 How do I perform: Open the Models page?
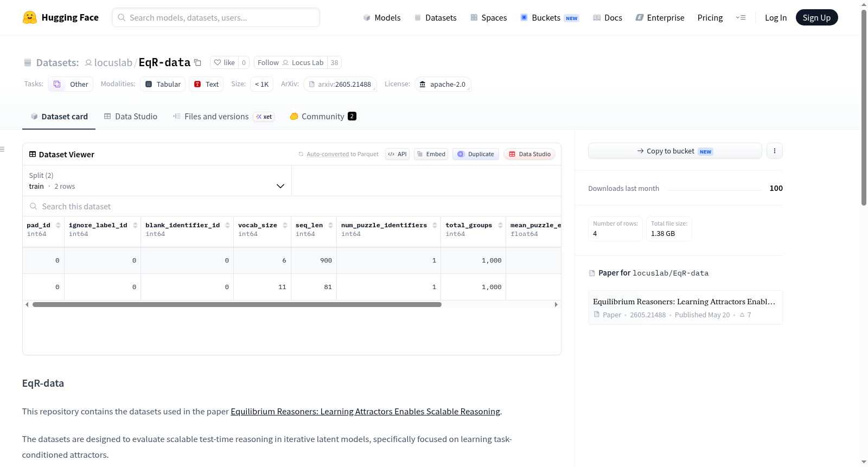[382, 17]
